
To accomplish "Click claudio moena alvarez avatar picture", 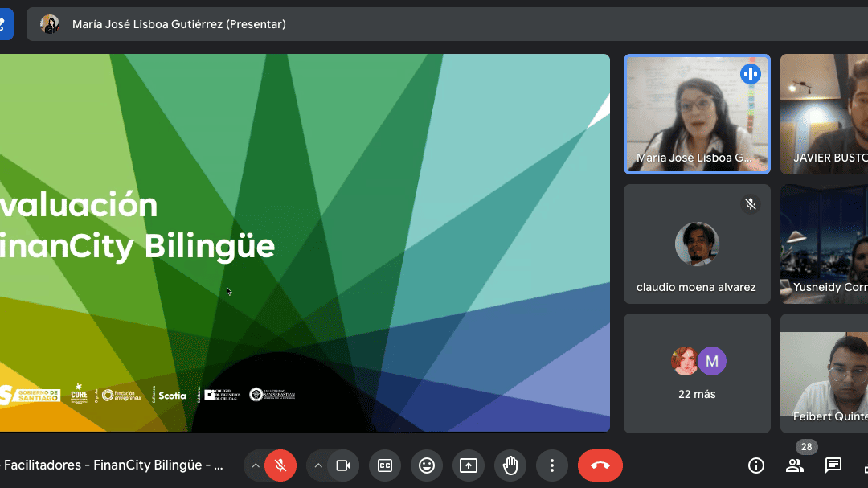I will coord(697,244).
